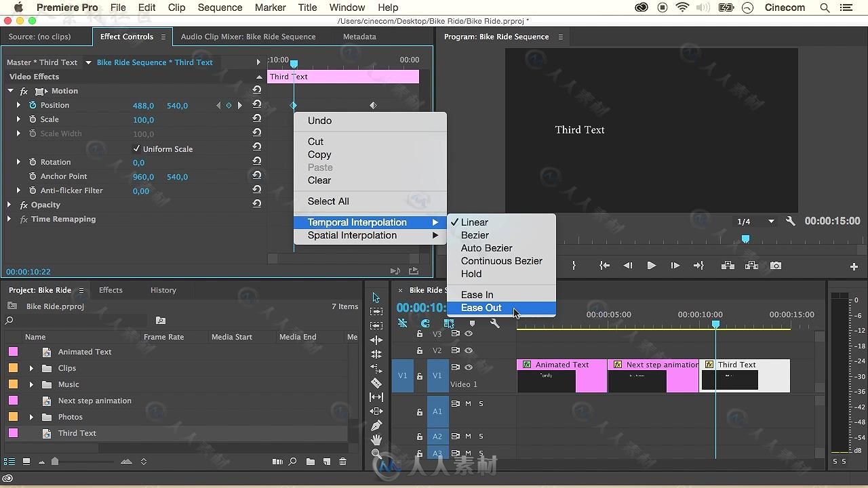This screenshot has height=488, width=868.
Task: Expand the Photos bin
Action: click(31, 417)
